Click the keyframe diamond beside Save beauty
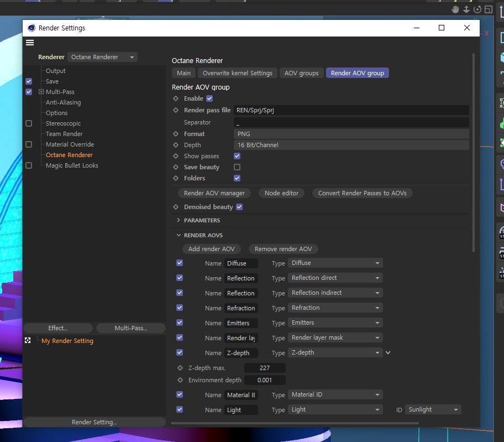This screenshot has width=504, height=442. pos(176,167)
